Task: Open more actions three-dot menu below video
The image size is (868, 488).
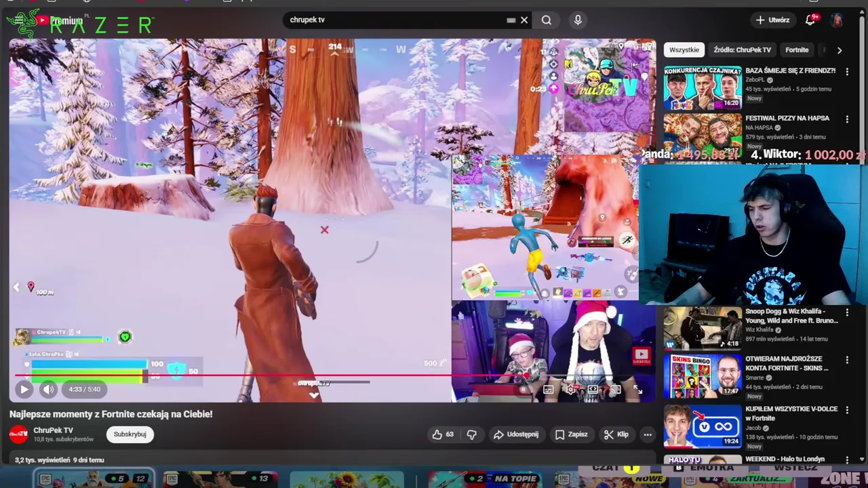Action: point(648,434)
